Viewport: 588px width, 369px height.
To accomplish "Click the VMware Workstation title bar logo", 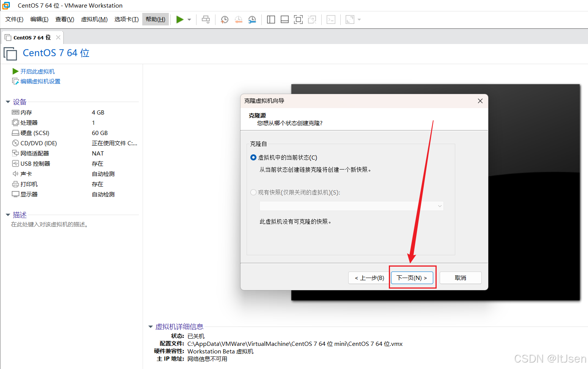I will point(6,5).
